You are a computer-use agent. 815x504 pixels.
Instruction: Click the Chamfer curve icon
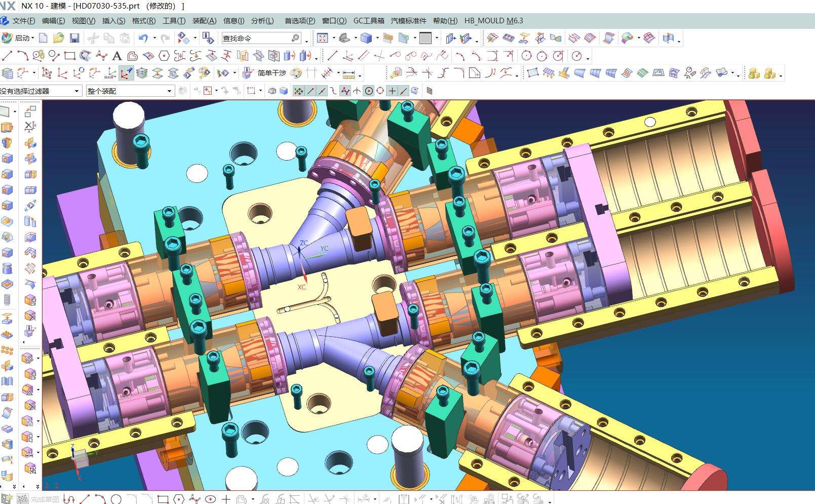[474, 73]
